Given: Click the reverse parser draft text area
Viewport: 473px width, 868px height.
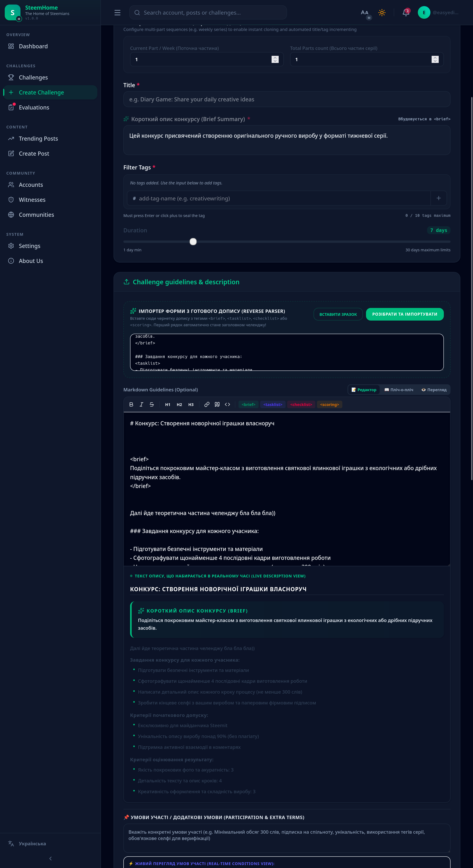Looking at the screenshot, I should pyautogui.click(x=287, y=353).
